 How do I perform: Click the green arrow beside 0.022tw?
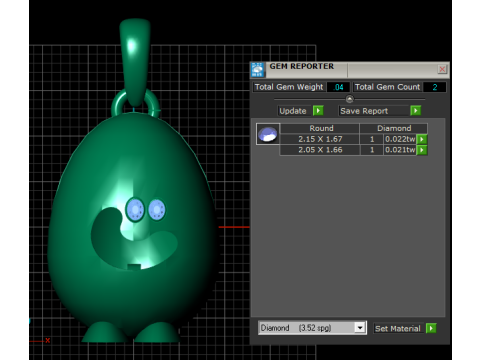pos(422,139)
